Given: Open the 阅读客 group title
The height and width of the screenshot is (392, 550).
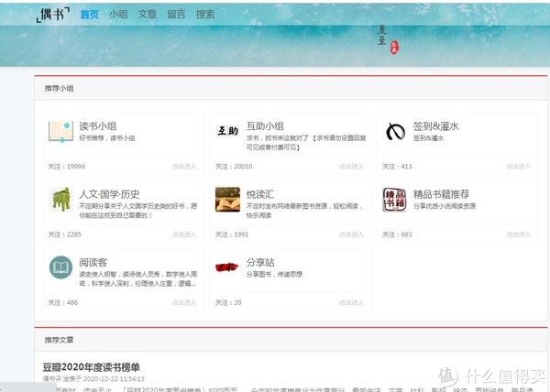Looking at the screenshot, I should [93, 262].
